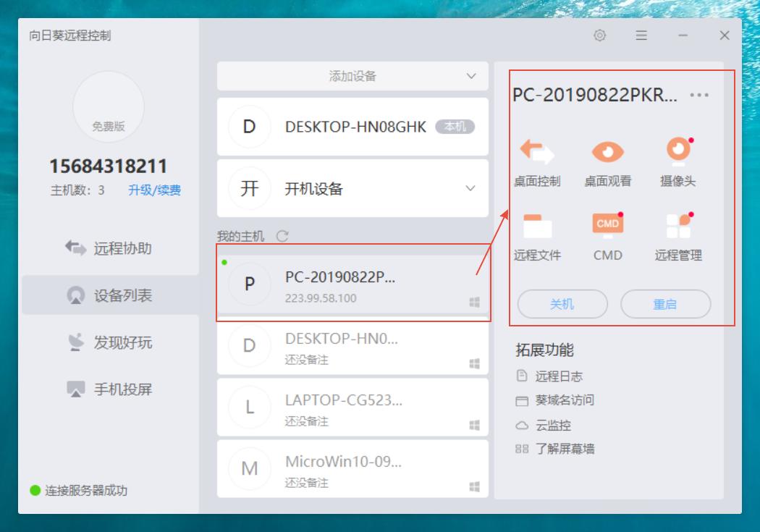Click the 关机 shutdown button

point(562,304)
